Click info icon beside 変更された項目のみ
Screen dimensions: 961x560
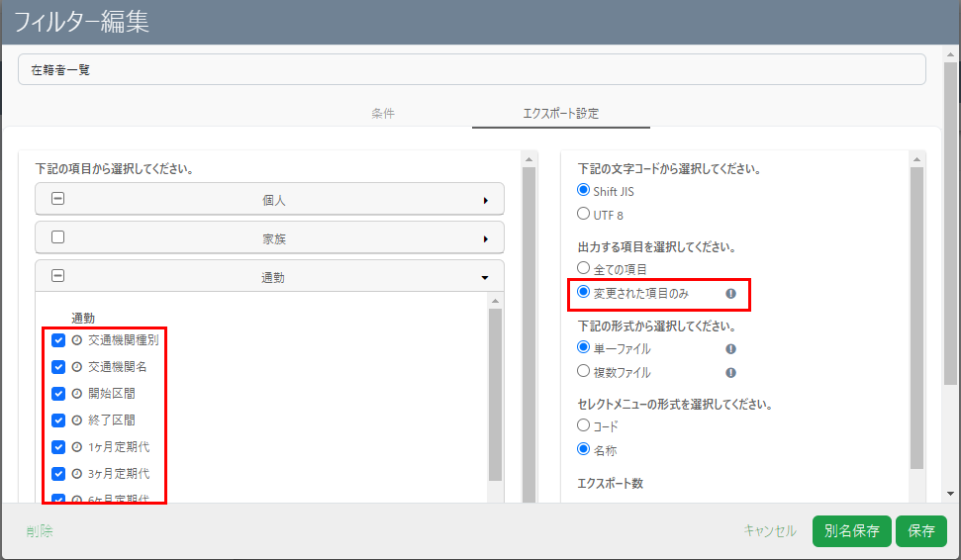(x=730, y=294)
